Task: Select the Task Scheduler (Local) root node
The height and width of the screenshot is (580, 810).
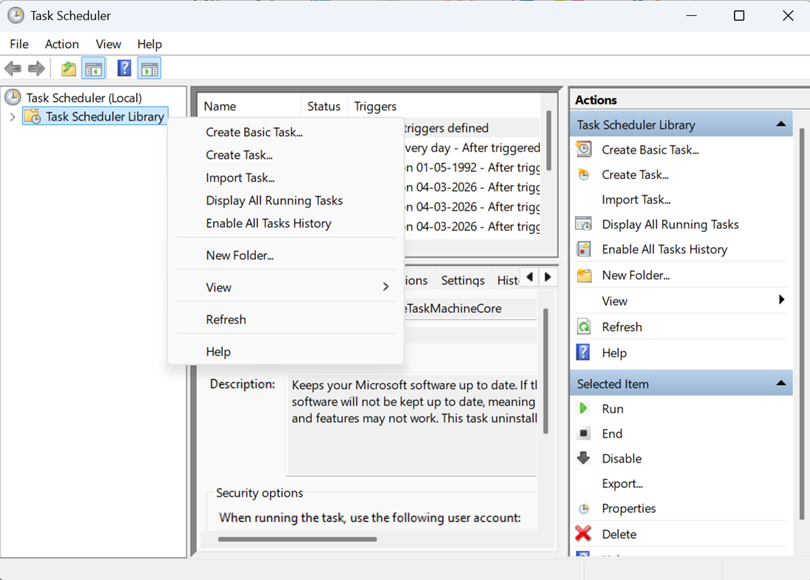Action: tap(84, 98)
